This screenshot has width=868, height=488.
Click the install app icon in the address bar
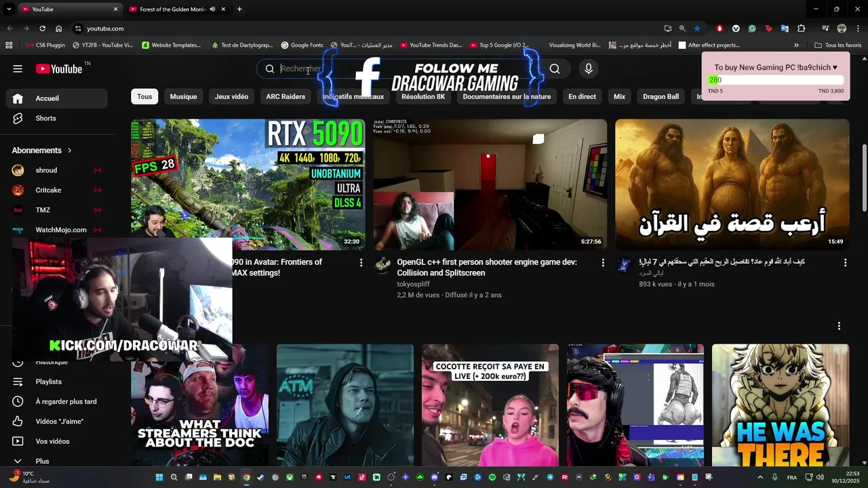pyautogui.click(x=668, y=28)
